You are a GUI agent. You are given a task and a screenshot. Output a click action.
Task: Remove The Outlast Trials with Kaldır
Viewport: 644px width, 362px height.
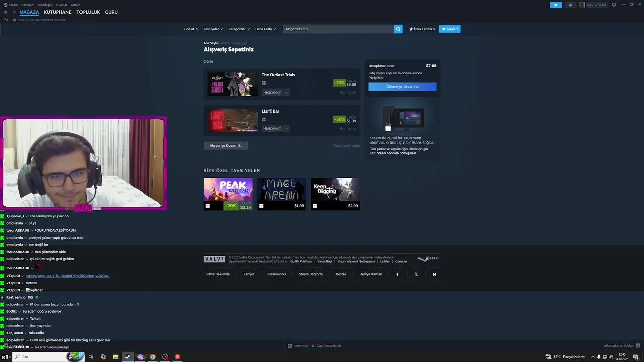(x=352, y=93)
